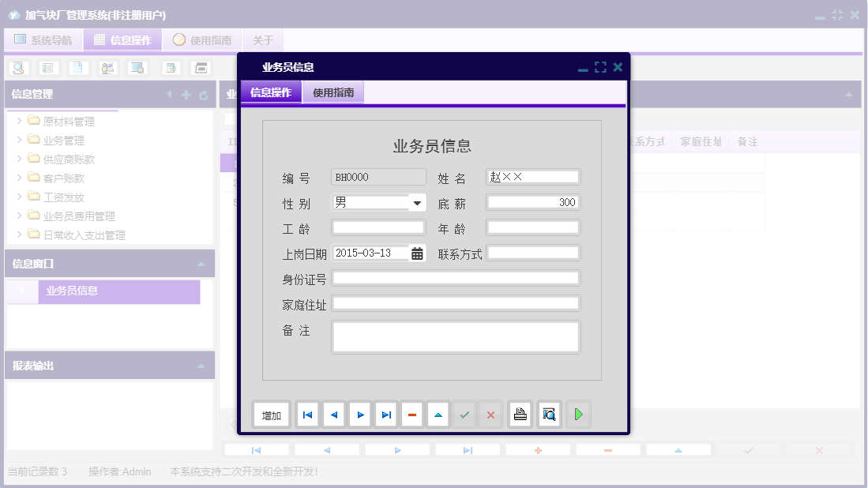The image size is (868, 488).
Task: Open the 关于 menu item
Action: point(262,39)
